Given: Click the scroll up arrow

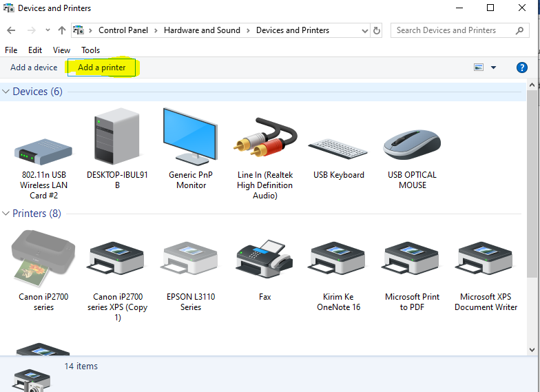Looking at the screenshot, I should coord(532,85).
